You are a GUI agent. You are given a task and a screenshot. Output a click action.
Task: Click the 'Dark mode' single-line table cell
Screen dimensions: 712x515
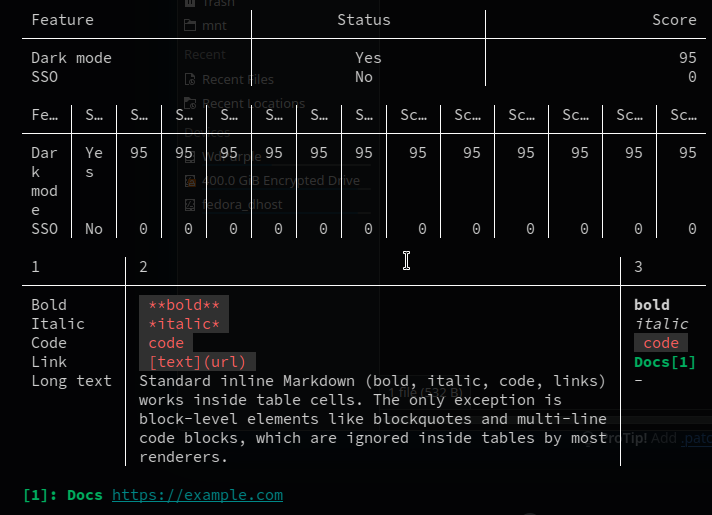71,58
